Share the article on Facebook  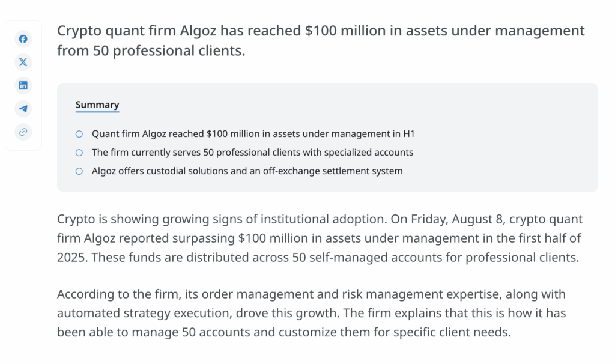coord(23,39)
